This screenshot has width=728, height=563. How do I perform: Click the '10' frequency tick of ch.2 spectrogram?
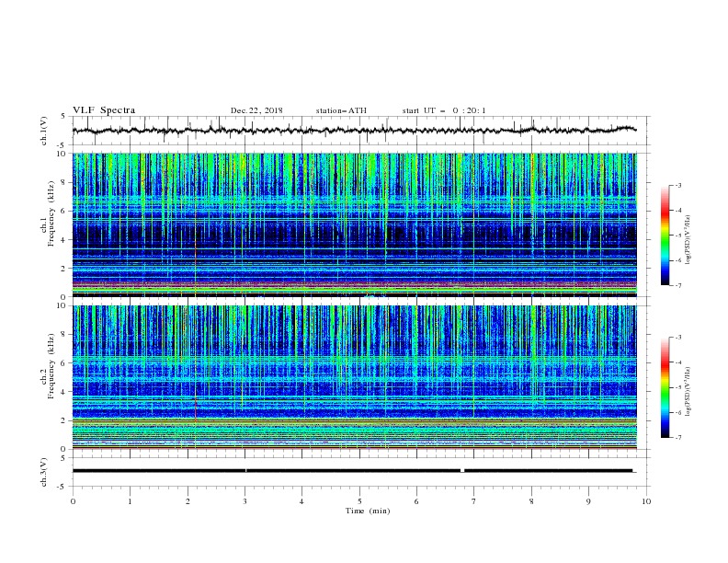tap(63, 305)
